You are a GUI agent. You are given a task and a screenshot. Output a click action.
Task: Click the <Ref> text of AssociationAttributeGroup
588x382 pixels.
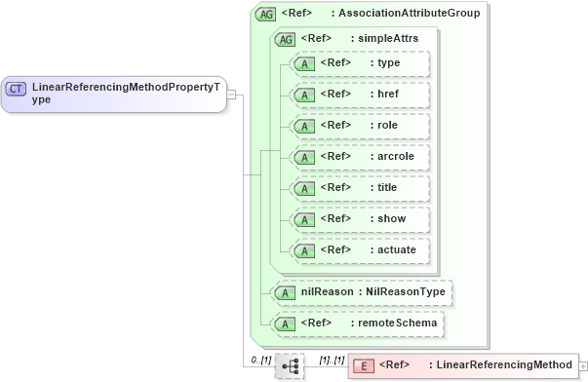click(296, 13)
